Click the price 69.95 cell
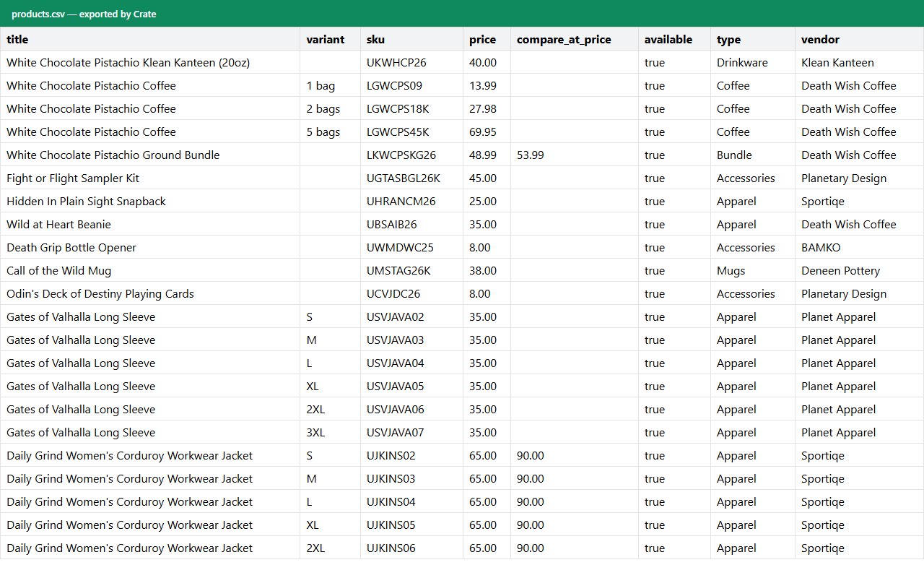Viewport: 924px width, 578px height. pyautogui.click(x=487, y=131)
